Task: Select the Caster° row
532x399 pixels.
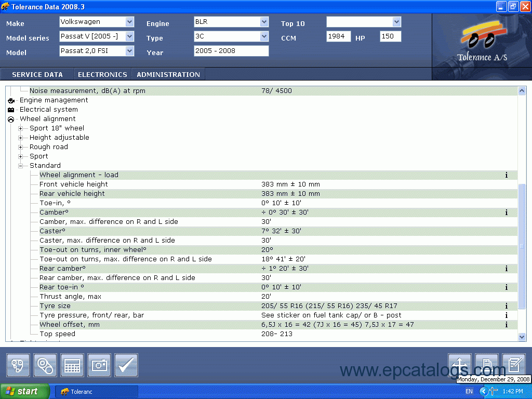Action: (278, 231)
